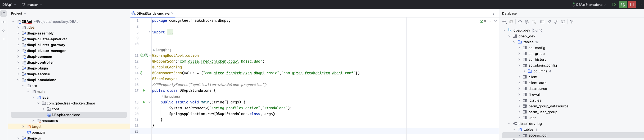
Task: Select the access_log table
Action: pyautogui.click(x=537, y=135)
